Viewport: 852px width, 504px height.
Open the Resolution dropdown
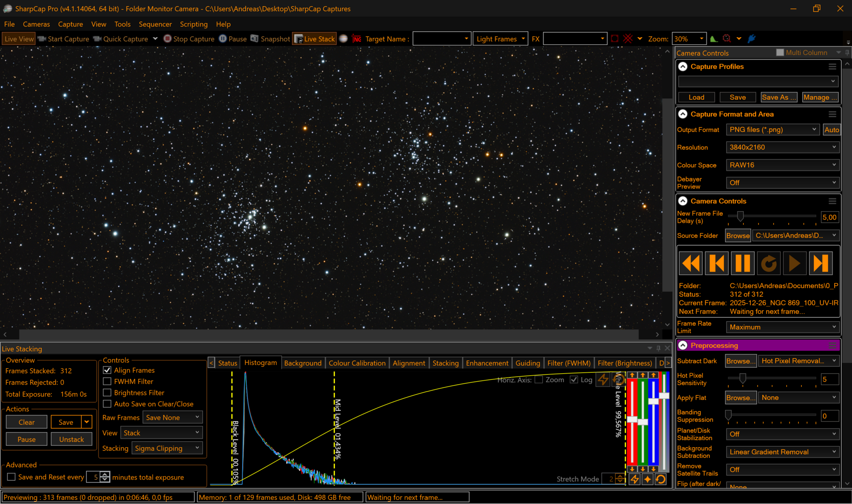coord(782,147)
